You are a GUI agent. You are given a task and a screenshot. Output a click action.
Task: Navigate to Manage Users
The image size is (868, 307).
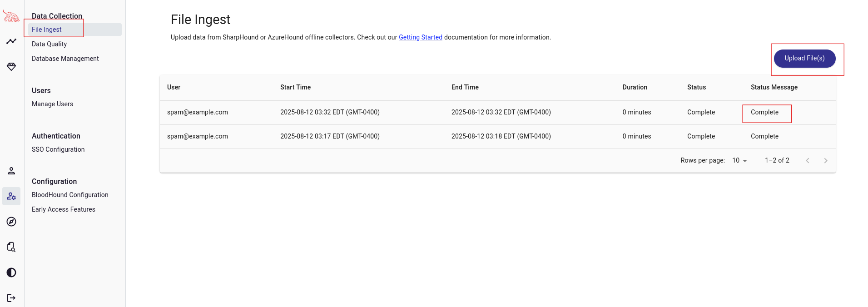pyautogui.click(x=52, y=104)
